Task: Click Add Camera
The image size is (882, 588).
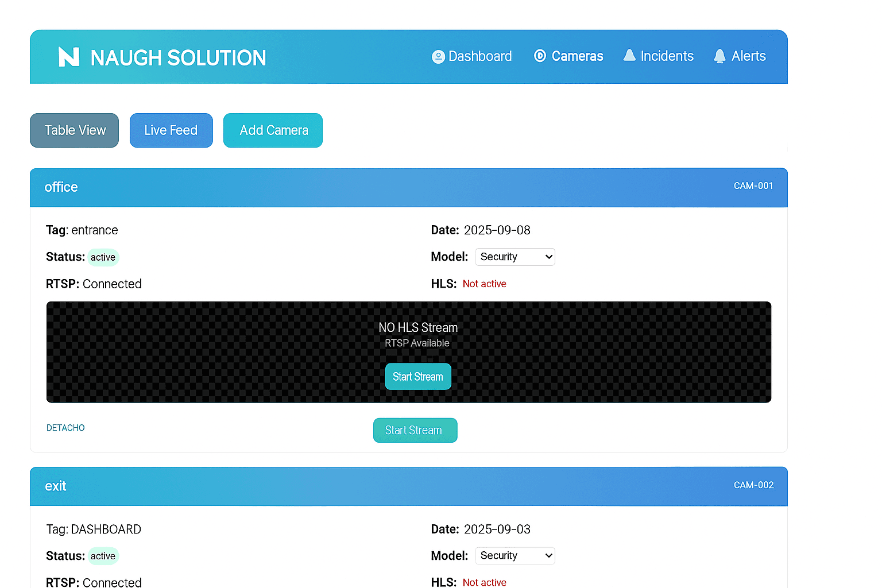Action: coord(273,130)
